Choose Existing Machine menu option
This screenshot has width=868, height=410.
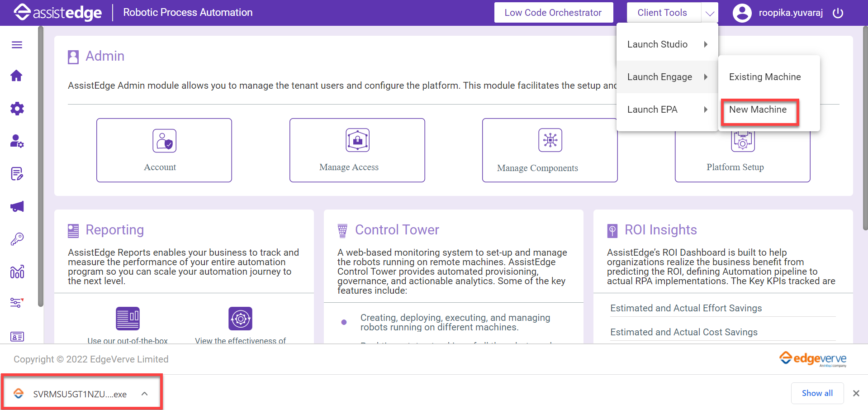click(764, 77)
